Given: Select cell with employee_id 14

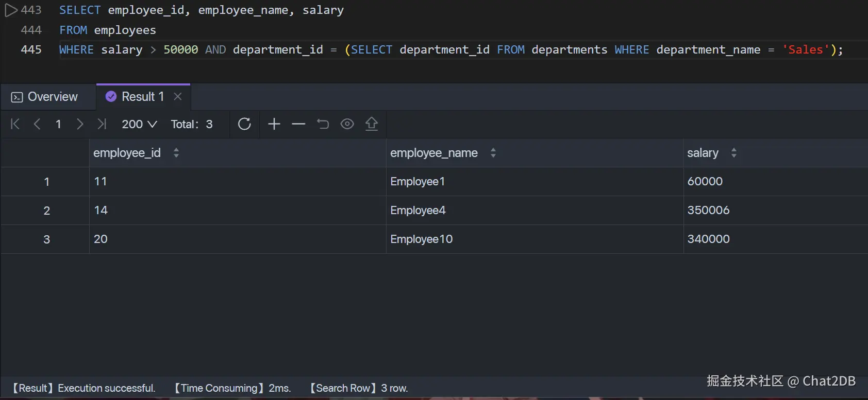Looking at the screenshot, I should tap(238, 211).
